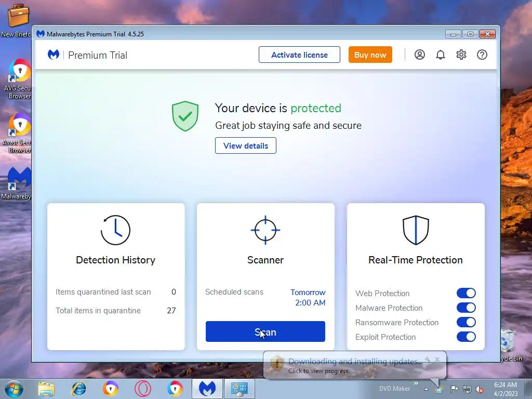This screenshot has height=399, width=532.
Task: Click the 'Scheduled scans' label
Action: point(234,292)
